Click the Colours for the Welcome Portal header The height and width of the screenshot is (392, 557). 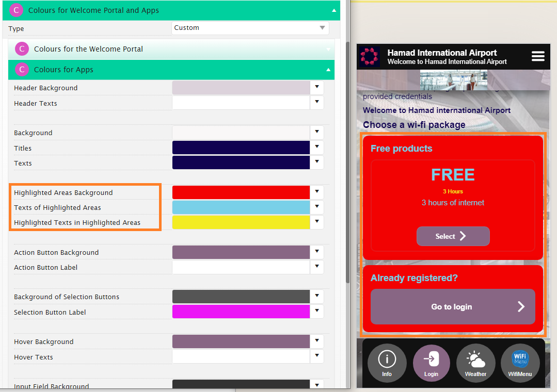pos(171,49)
